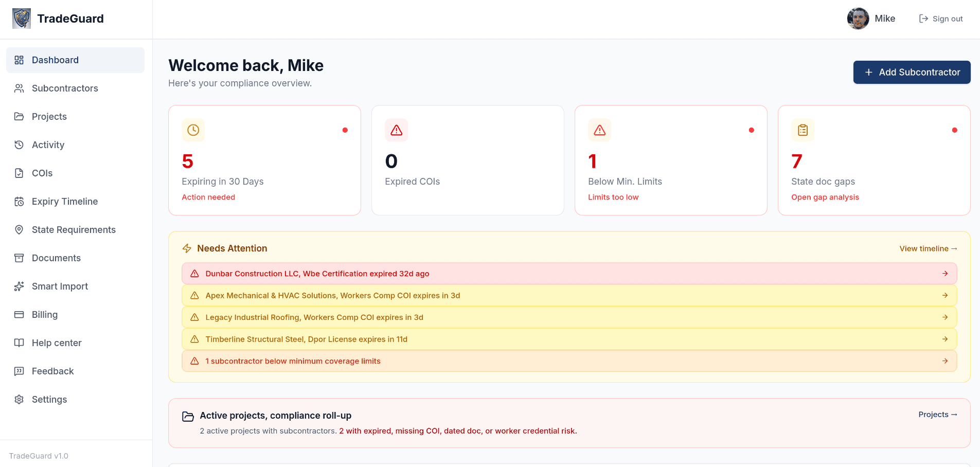Navigate to COIs page
This screenshot has height=467, width=980.
75,173
